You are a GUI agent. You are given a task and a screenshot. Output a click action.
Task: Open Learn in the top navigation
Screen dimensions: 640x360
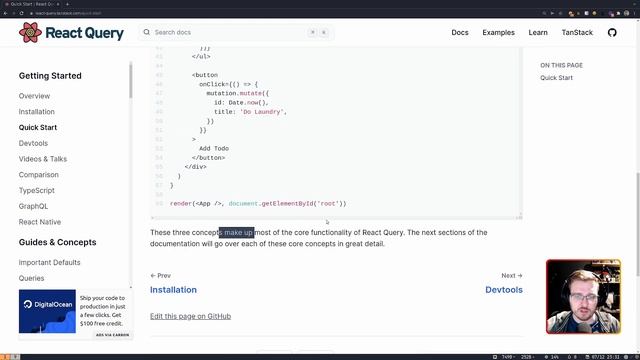pyautogui.click(x=538, y=33)
